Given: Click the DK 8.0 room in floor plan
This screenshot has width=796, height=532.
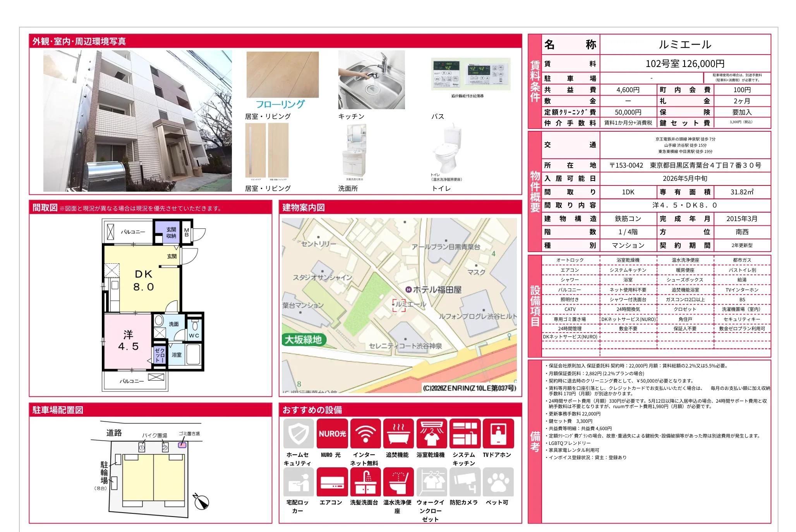Looking at the screenshot, I should (x=143, y=280).
